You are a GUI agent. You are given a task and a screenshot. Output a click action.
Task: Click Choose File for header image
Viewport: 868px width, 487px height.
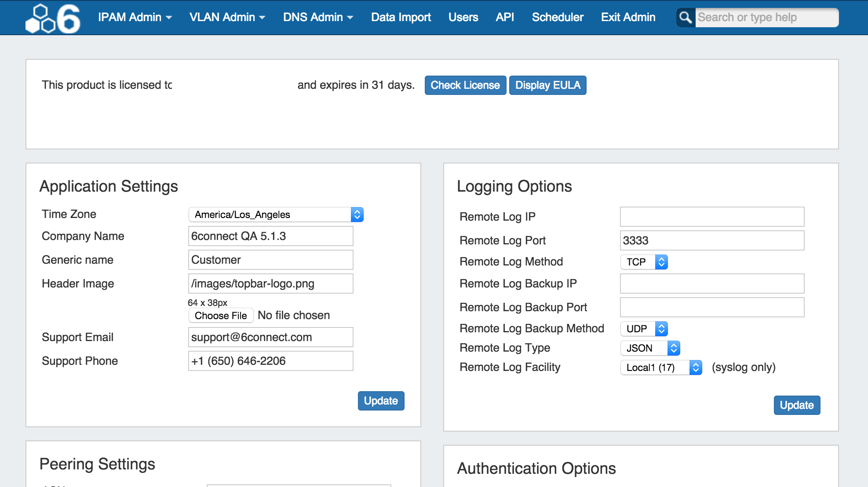(x=221, y=316)
